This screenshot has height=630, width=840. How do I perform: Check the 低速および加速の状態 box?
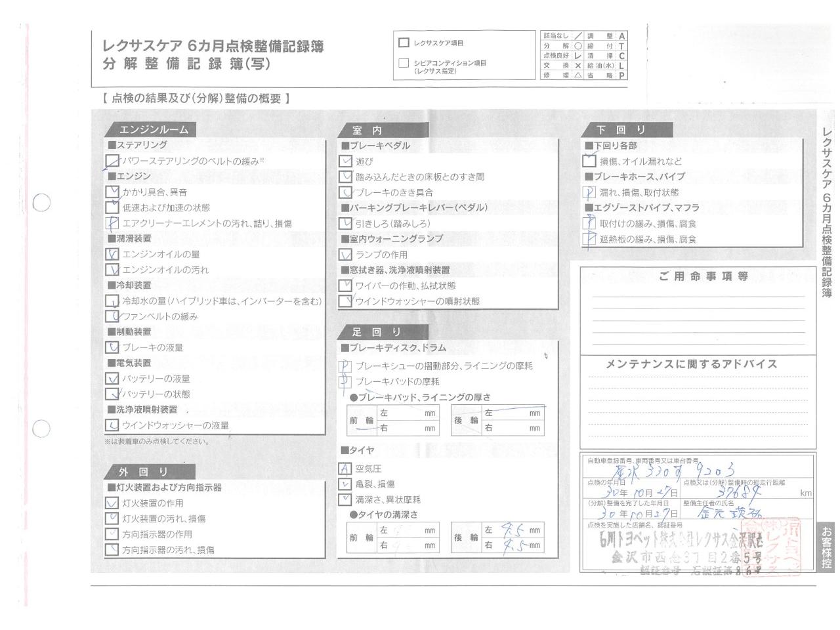pyautogui.click(x=112, y=207)
